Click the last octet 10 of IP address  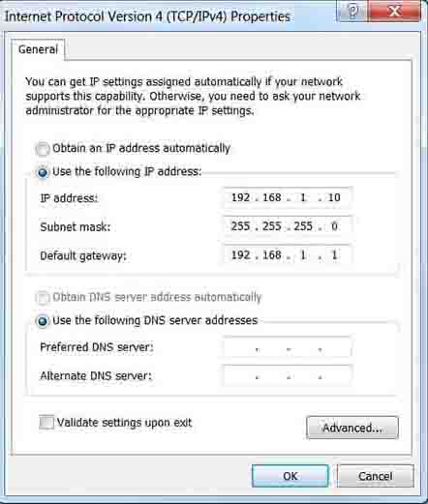click(x=334, y=197)
